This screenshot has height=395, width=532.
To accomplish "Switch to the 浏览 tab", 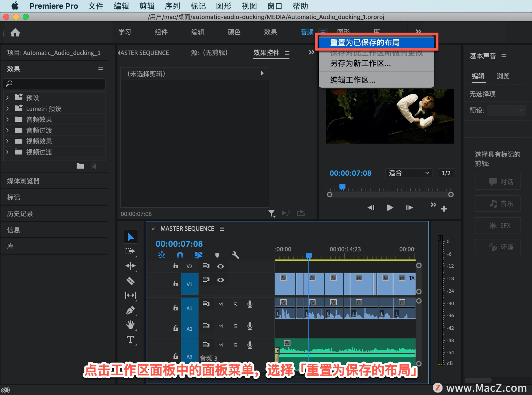I will (x=503, y=76).
